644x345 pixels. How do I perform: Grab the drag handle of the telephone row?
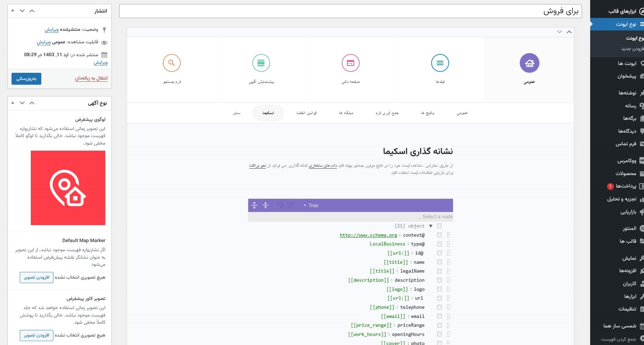click(x=448, y=307)
